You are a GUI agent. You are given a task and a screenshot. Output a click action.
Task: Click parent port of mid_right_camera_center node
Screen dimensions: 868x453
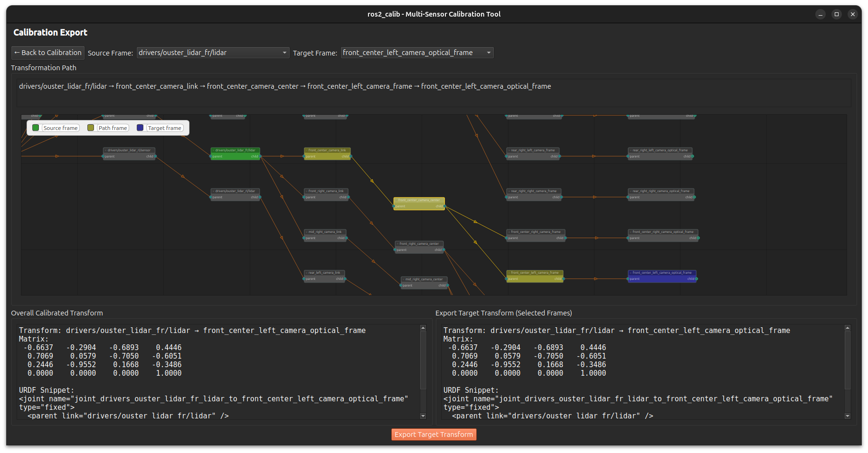tap(401, 285)
